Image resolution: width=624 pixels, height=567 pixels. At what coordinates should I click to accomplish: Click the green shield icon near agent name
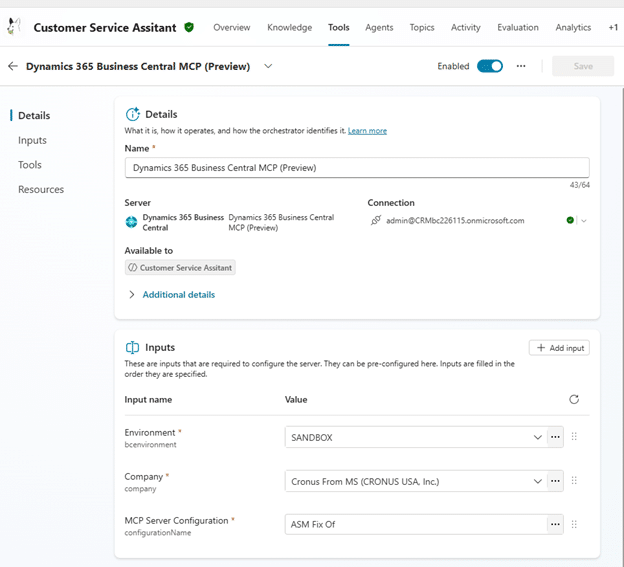coord(189,28)
